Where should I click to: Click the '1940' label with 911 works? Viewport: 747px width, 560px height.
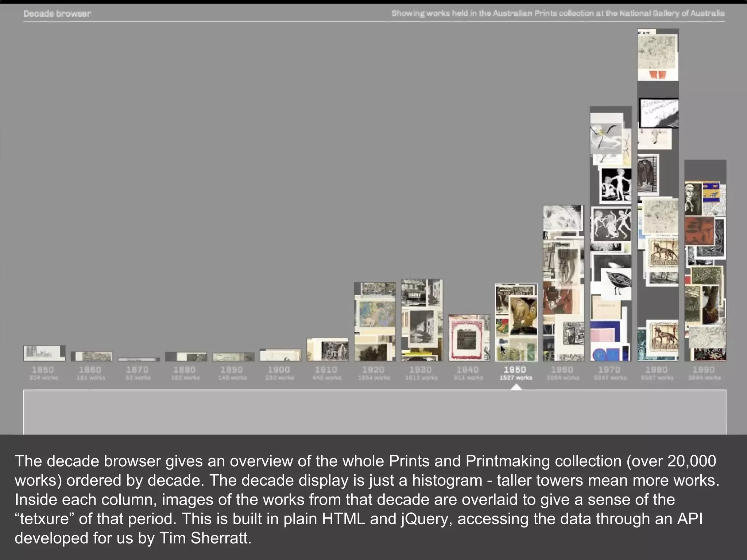[x=468, y=373]
